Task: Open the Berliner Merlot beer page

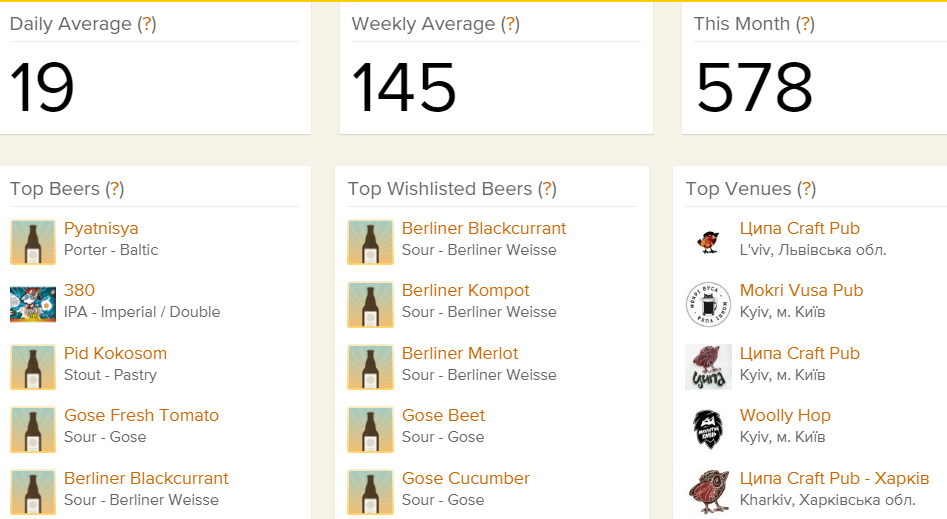Action: (x=460, y=354)
